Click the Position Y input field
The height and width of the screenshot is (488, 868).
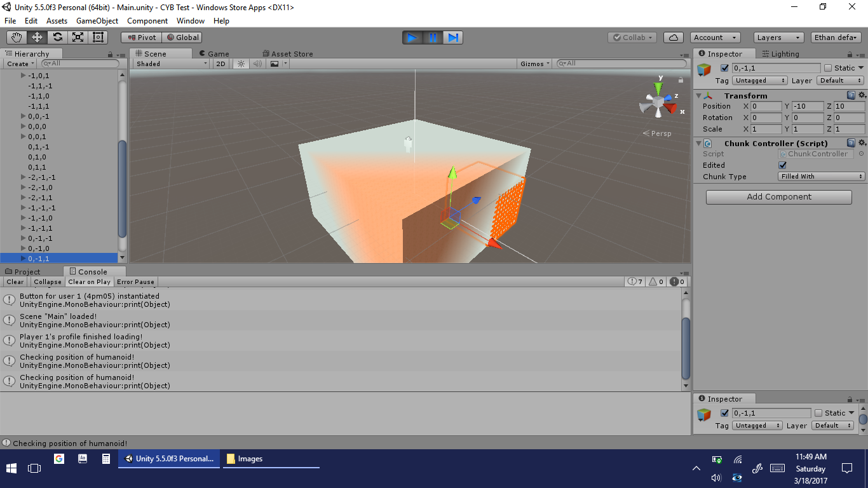point(808,107)
